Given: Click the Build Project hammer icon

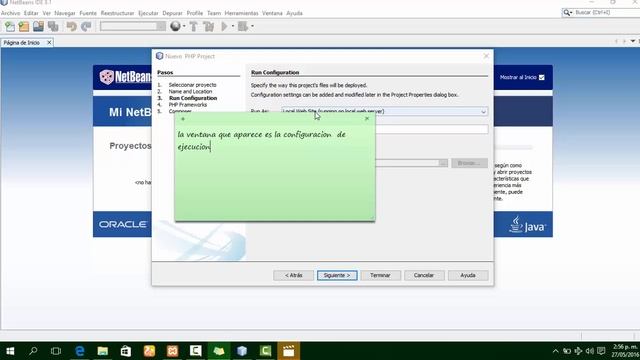Looking at the screenshot, I should 193,27.
